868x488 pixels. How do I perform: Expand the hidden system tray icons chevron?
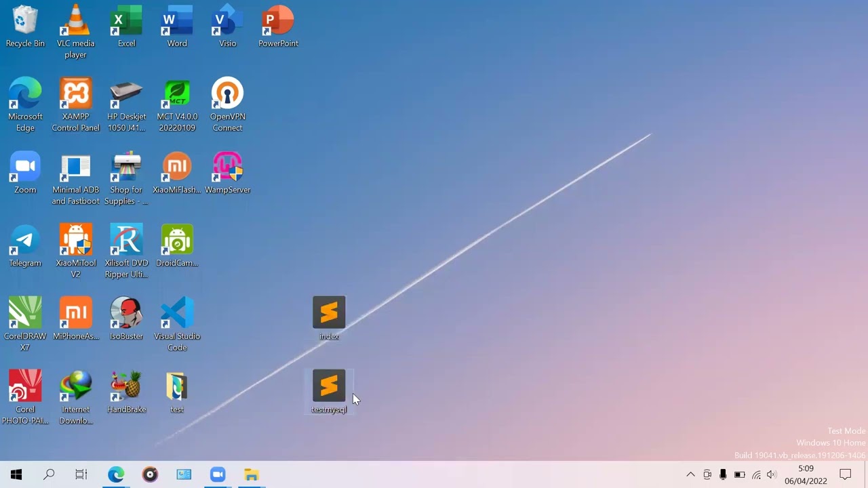tap(690, 474)
